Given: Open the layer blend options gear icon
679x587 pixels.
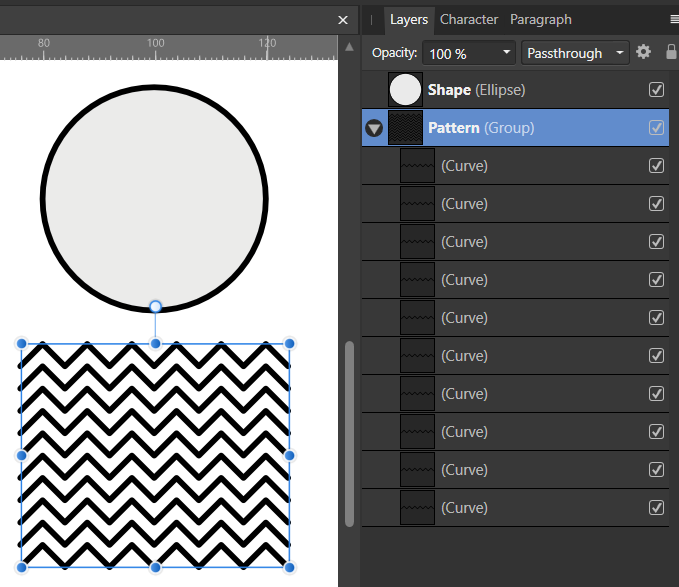Looking at the screenshot, I should click(643, 52).
